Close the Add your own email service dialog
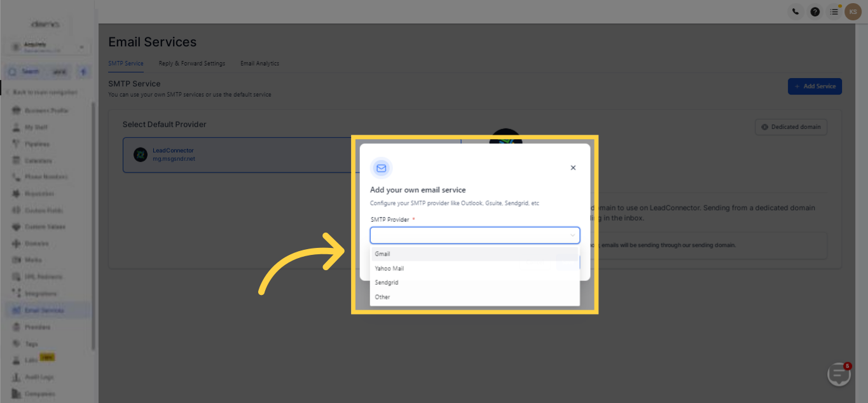 coord(573,168)
